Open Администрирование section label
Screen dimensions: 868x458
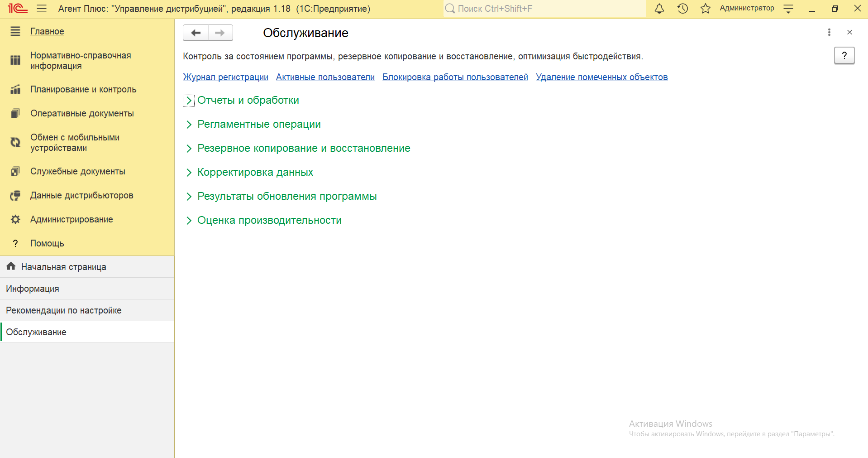click(72, 219)
